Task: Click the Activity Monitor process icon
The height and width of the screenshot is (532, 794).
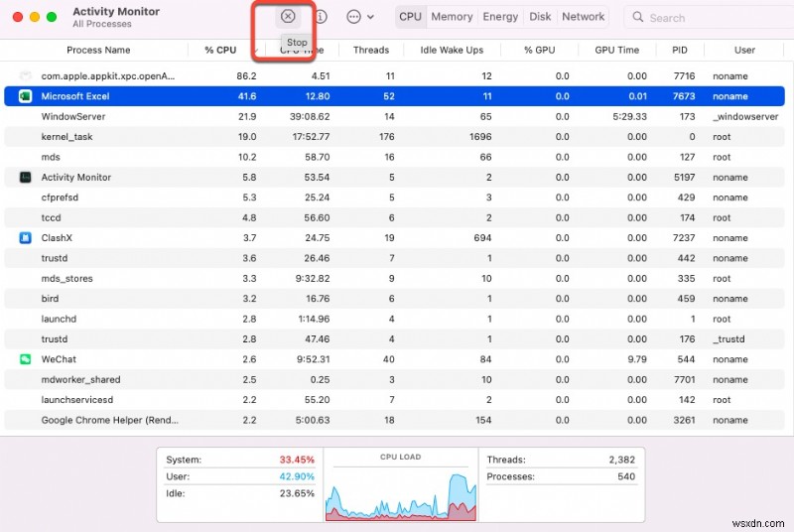Action: pos(26,177)
